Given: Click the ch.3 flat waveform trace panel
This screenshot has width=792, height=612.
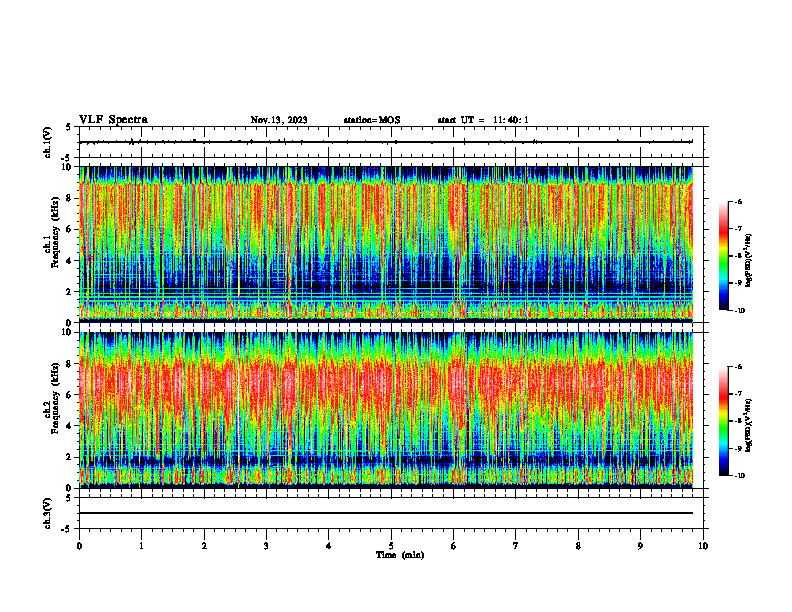Looking at the screenshot, I should coord(391,513).
